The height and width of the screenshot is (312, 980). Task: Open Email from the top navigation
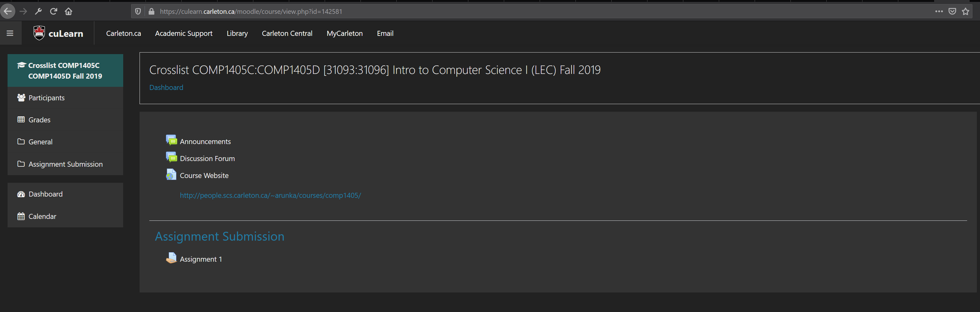385,33
